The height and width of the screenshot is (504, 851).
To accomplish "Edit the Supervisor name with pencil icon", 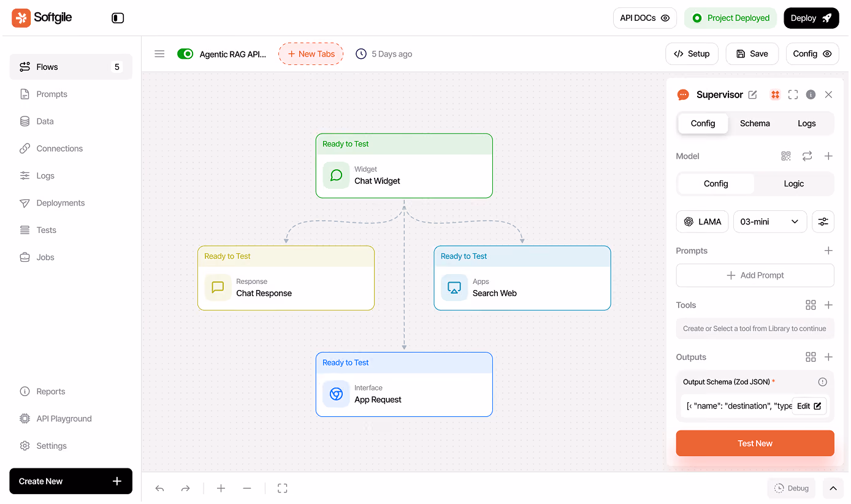I will (753, 94).
